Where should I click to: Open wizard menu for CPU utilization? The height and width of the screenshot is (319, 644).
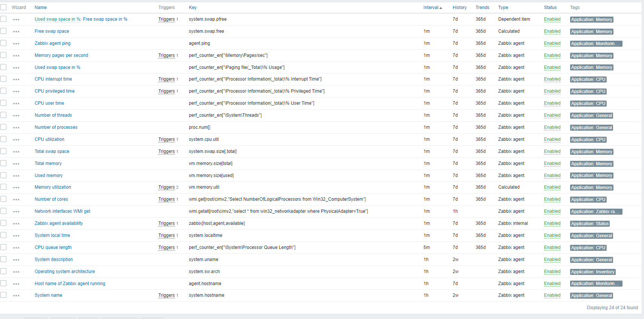[x=16, y=140]
